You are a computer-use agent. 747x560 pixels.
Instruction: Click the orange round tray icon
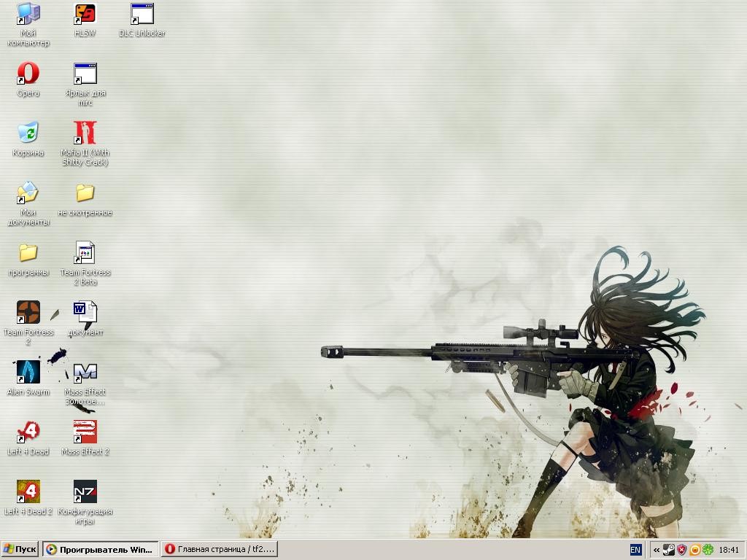[695, 550]
